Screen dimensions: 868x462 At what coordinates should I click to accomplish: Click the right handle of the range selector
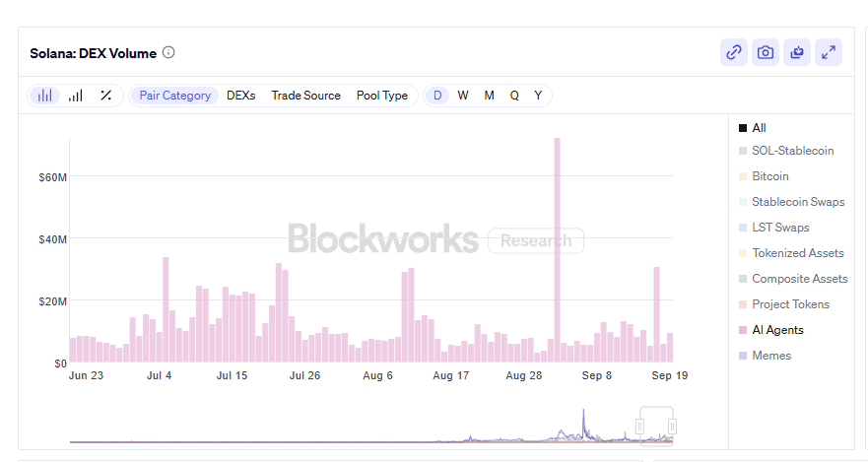coord(672,427)
